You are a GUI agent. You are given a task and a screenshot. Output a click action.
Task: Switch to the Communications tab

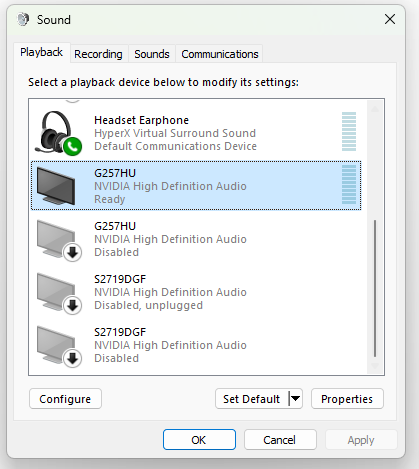point(220,54)
